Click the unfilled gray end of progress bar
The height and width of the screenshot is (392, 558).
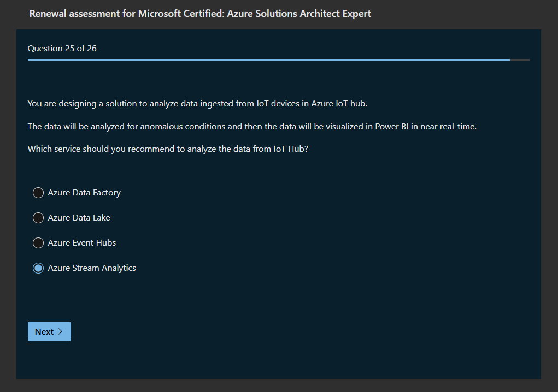(520, 60)
